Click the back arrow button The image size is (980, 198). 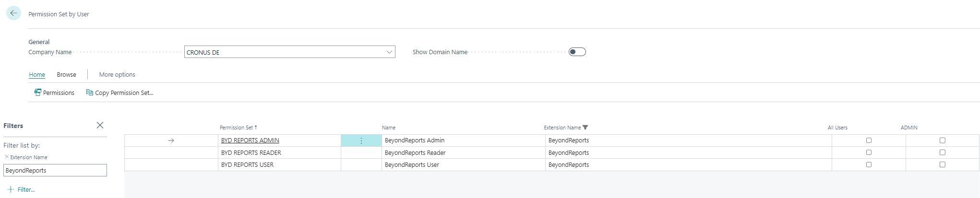13,13
